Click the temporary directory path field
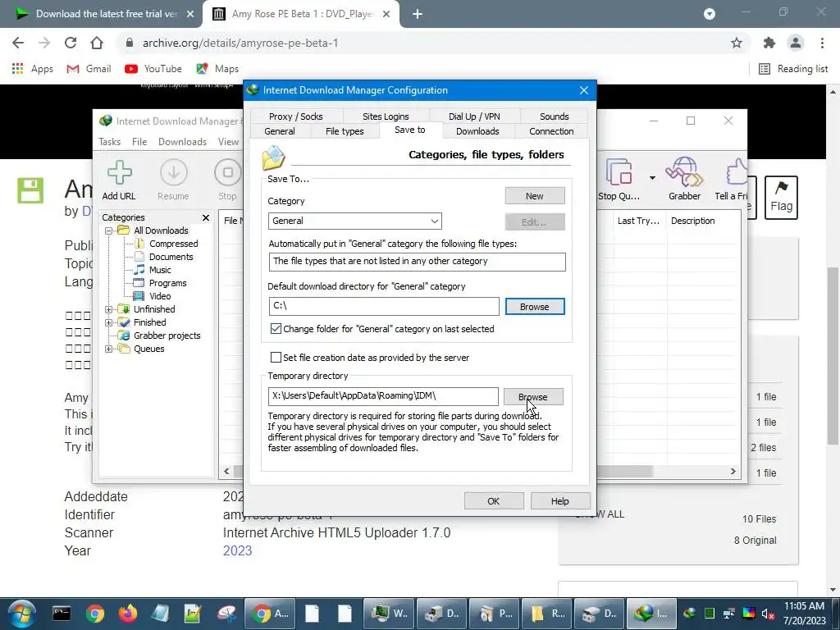This screenshot has height=630, width=840. point(384,396)
